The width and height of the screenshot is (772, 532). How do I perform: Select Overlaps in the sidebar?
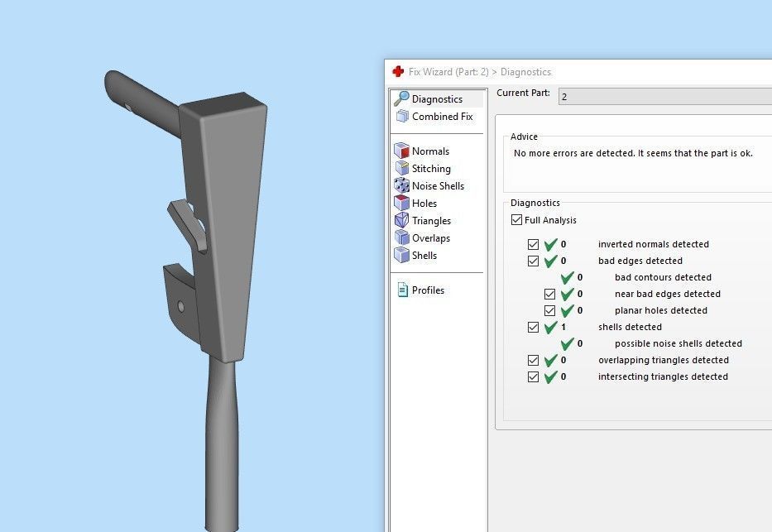pos(431,238)
